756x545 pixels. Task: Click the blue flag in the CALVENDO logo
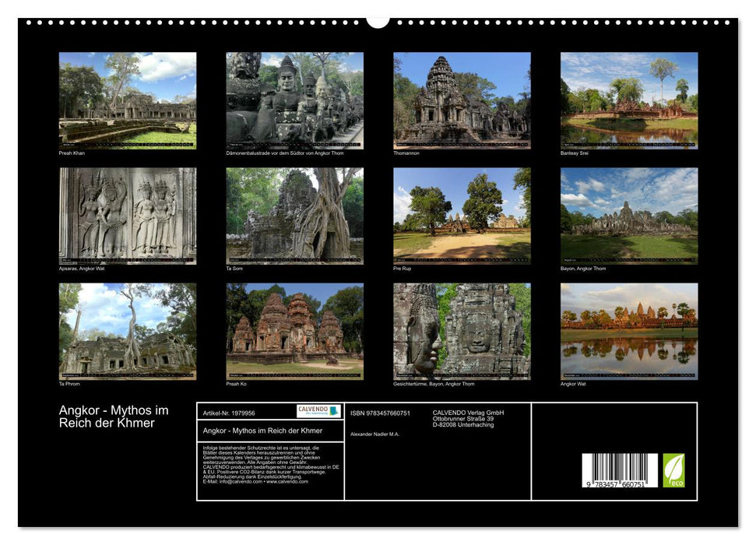[332, 412]
